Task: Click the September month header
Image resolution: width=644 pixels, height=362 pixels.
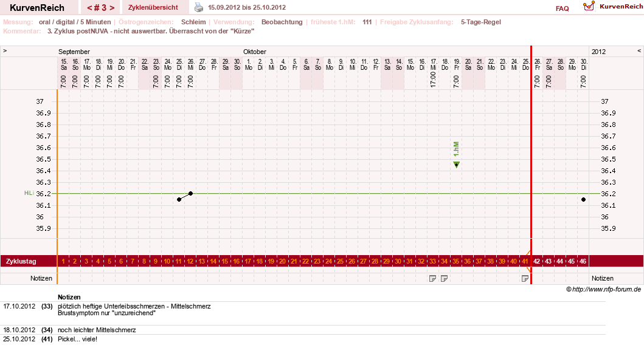Action: 74,52
